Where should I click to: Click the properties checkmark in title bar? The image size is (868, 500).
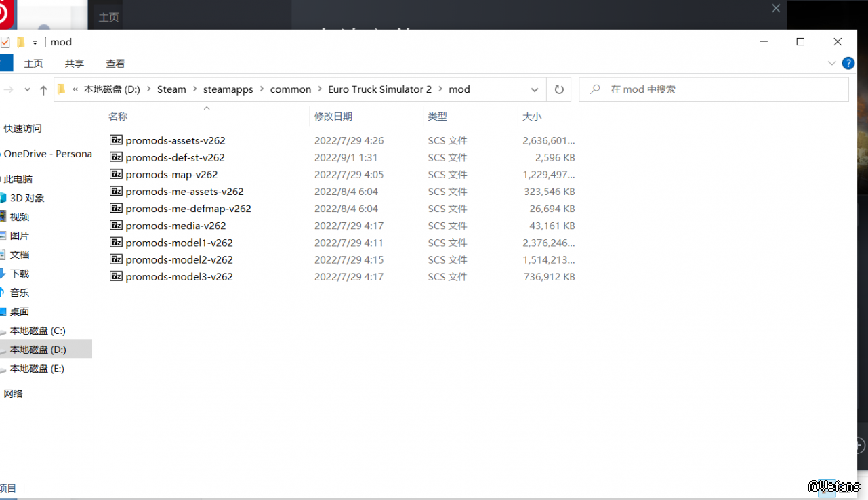click(5, 42)
